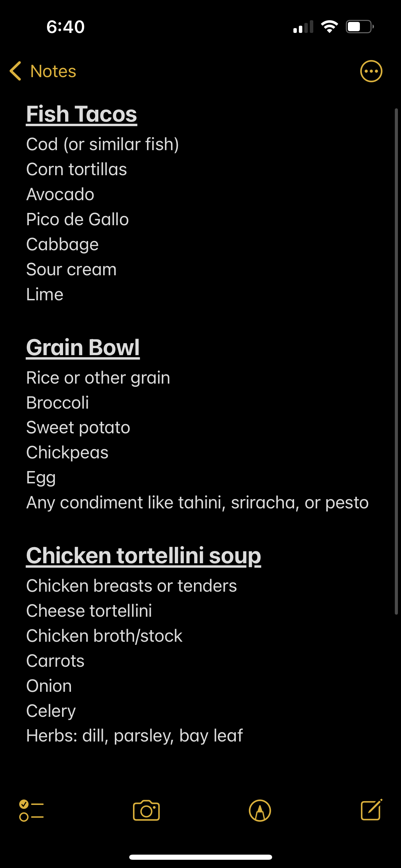Tap the 6:40 clock in the status bar
Screen dimensions: 401x868
(65, 27)
